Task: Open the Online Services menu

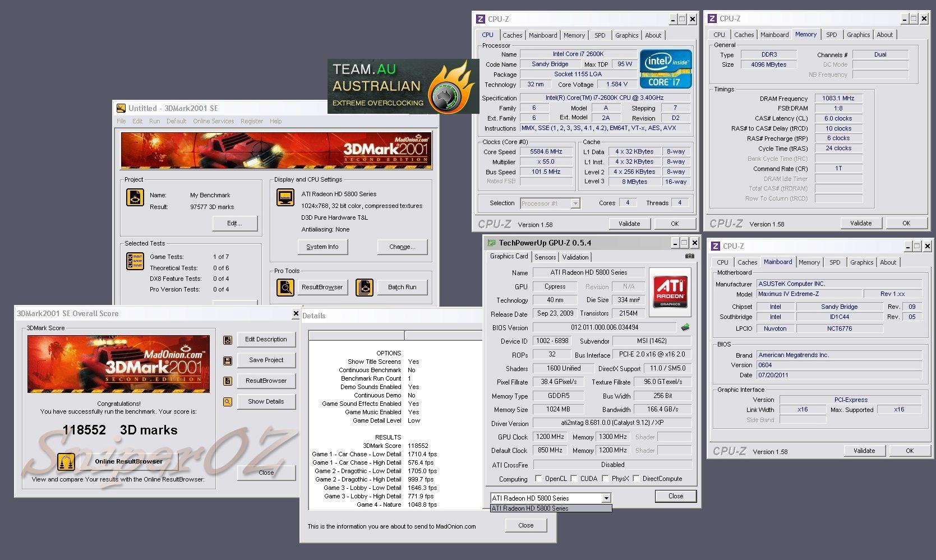Action: (x=214, y=121)
